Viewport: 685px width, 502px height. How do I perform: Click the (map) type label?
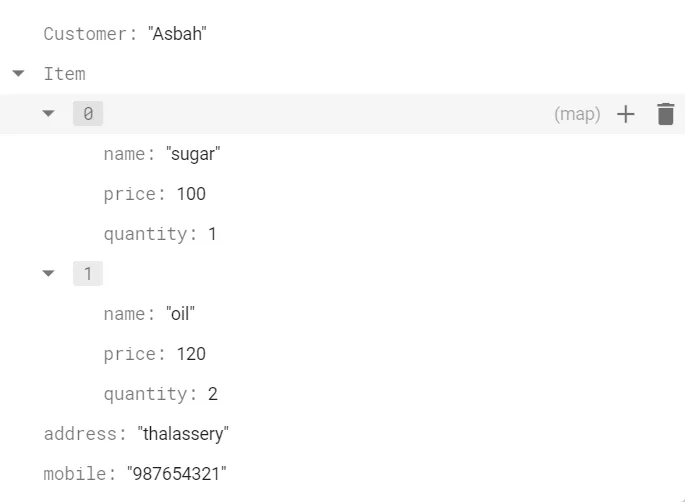pyautogui.click(x=577, y=114)
